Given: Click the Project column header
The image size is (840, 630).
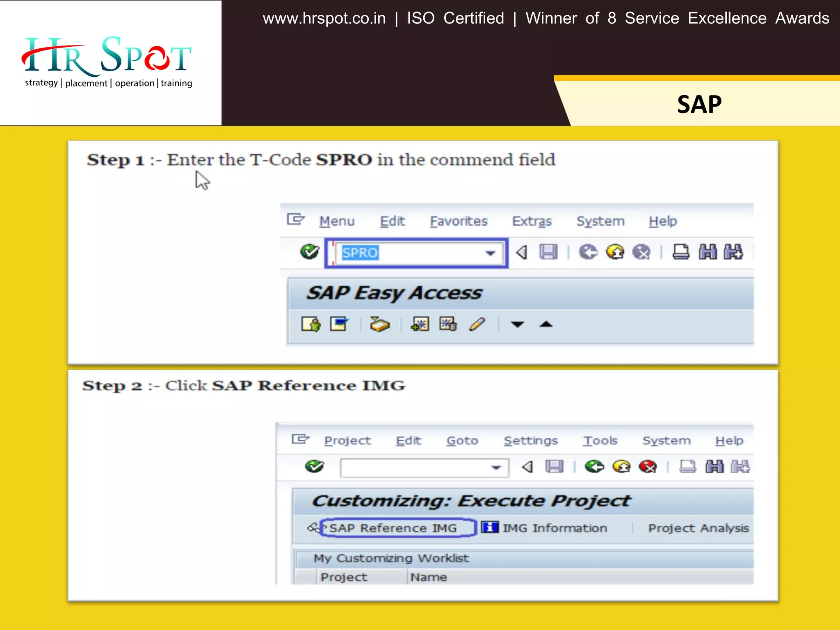Looking at the screenshot, I should tap(344, 577).
